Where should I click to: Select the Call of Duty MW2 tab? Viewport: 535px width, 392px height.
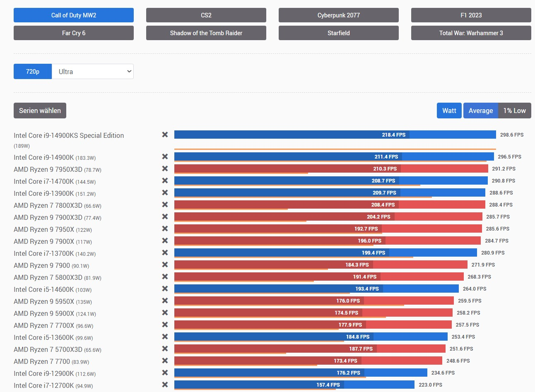(74, 15)
